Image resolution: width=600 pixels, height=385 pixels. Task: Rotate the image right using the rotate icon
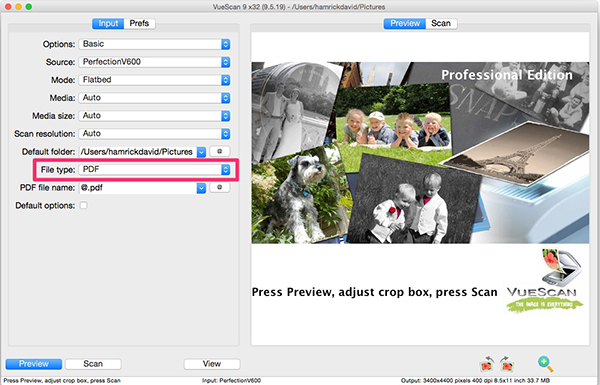click(x=507, y=364)
